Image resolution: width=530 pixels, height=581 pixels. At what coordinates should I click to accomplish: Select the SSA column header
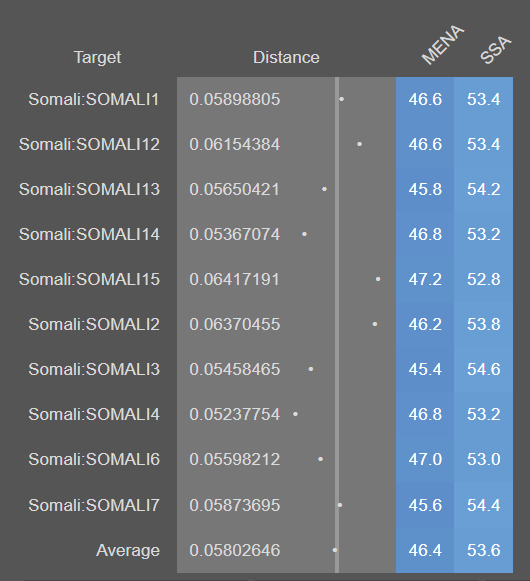coord(496,50)
